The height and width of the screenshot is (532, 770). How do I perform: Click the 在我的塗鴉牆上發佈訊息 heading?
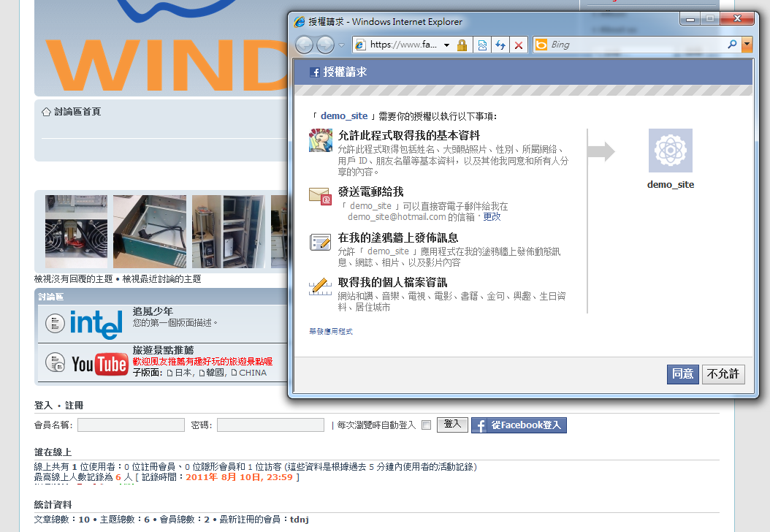pyautogui.click(x=398, y=237)
